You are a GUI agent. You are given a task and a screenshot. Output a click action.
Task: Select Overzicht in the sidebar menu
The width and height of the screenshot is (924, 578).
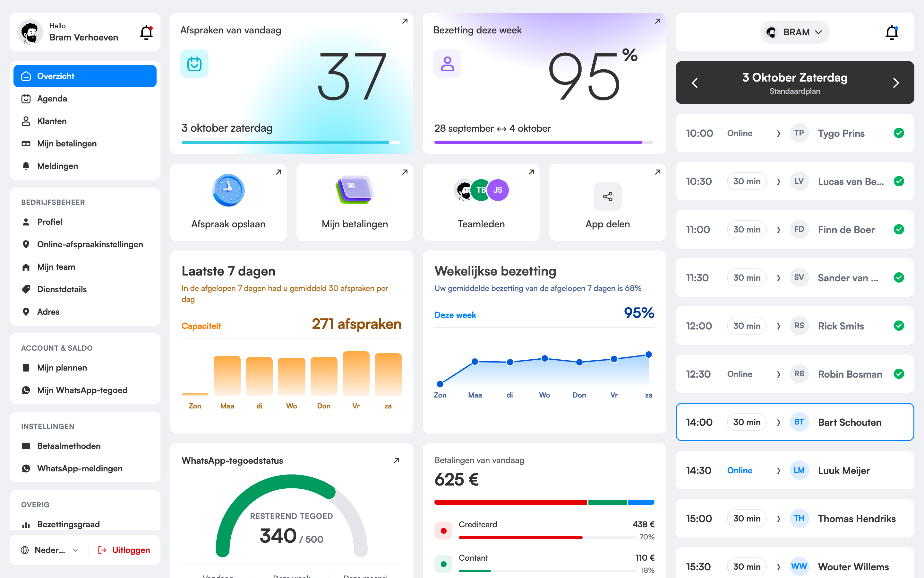click(85, 76)
